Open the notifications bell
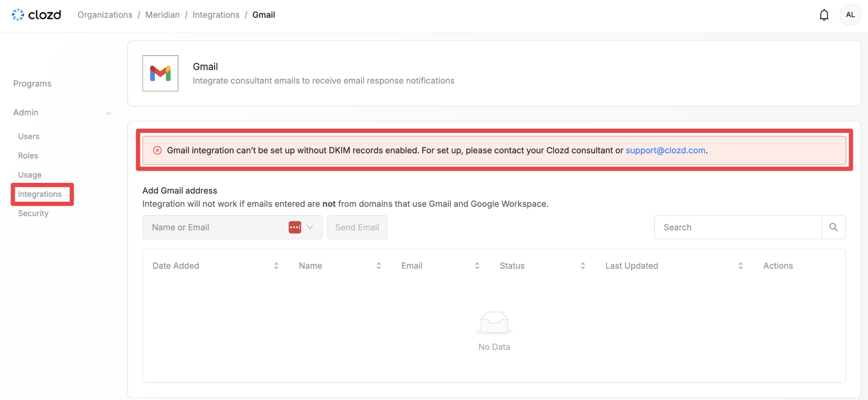This screenshot has height=400, width=868. click(x=824, y=15)
